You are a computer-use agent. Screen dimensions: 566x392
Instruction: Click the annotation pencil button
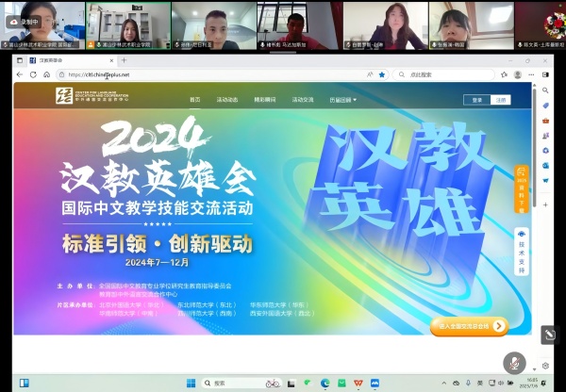(x=550, y=335)
